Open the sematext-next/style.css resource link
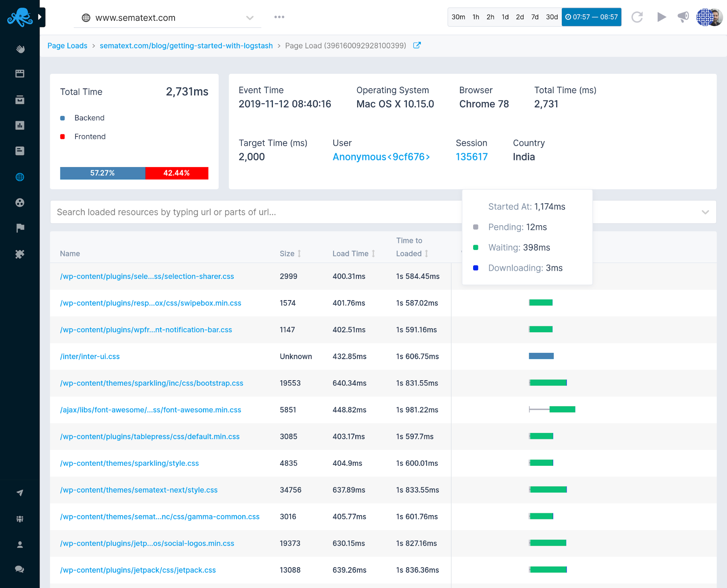 pos(139,490)
